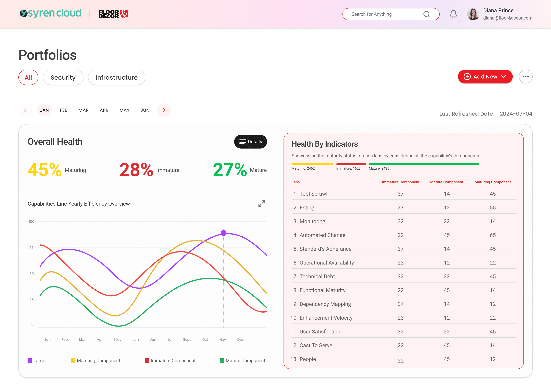Select the MAR month tab
Image resolution: width=551 pixels, height=392 pixels.
coord(83,110)
